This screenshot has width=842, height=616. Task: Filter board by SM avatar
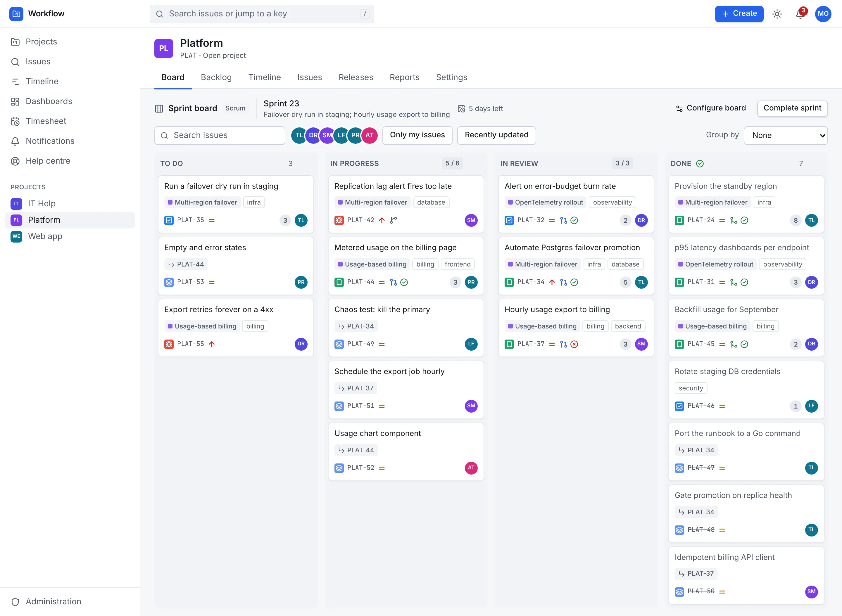pyautogui.click(x=327, y=135)
